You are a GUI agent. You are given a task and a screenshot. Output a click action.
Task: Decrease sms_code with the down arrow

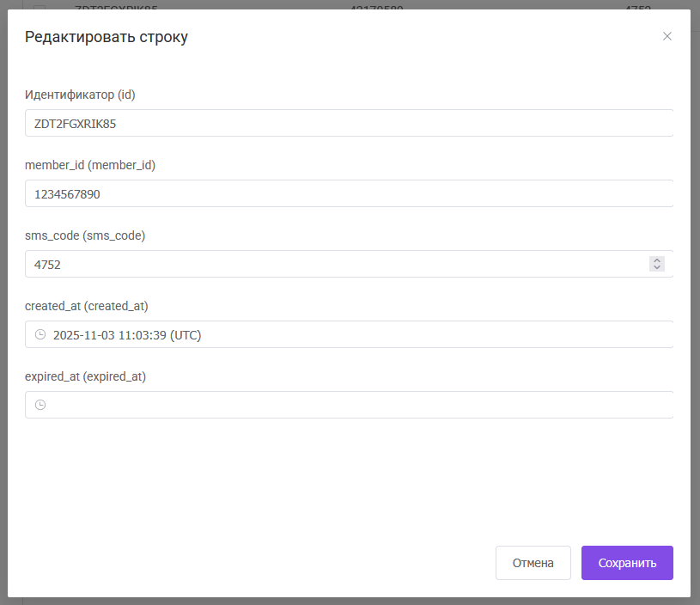coord(657,268)
